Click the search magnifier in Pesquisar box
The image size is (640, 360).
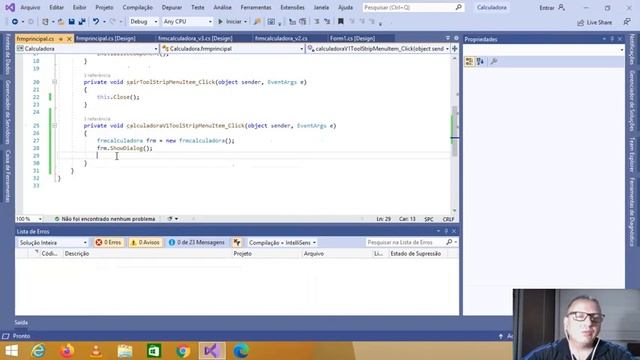(458, 7)
